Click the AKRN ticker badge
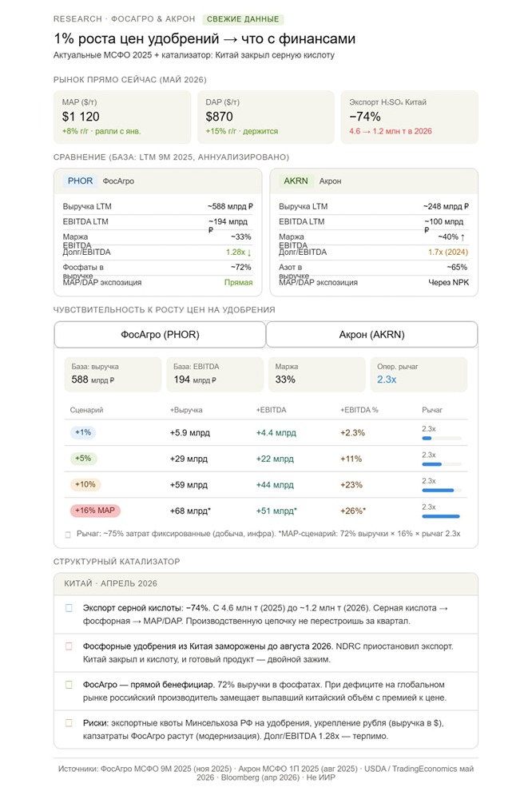Viewport: 532px width, 799px height. [296, 181]
